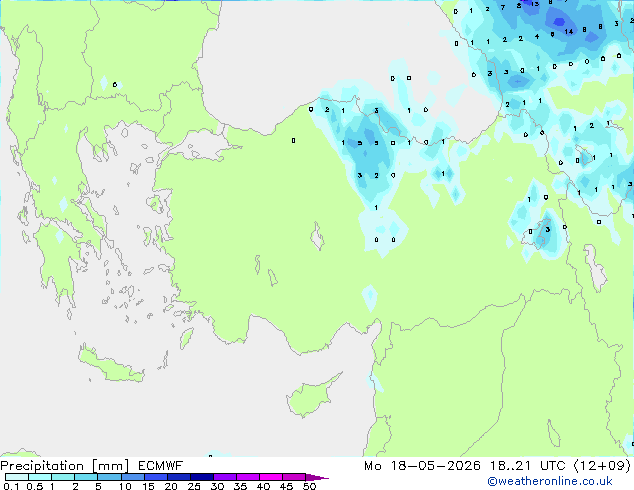The image size is (634, 490).
Task: Click the '50' legend value label
Action: (309, 486)
